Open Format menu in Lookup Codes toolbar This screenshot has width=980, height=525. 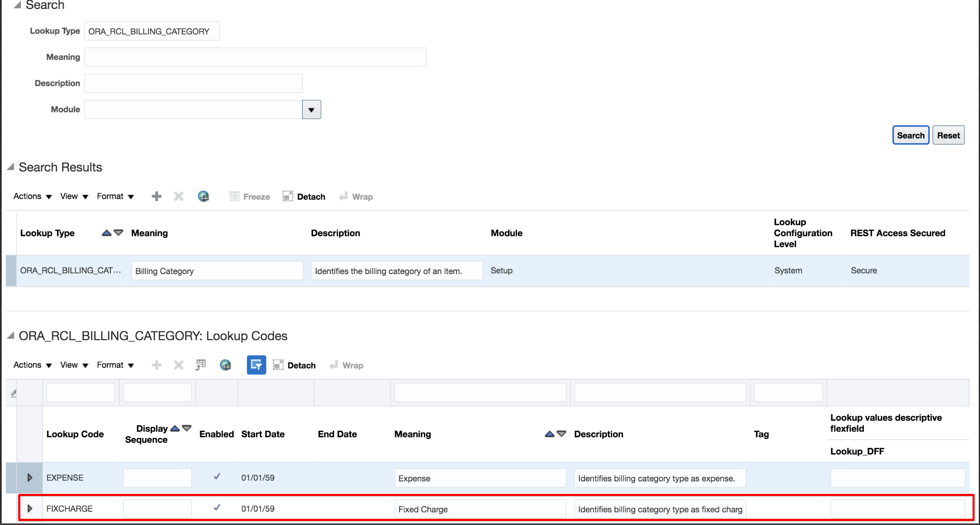tap(115, 365)
